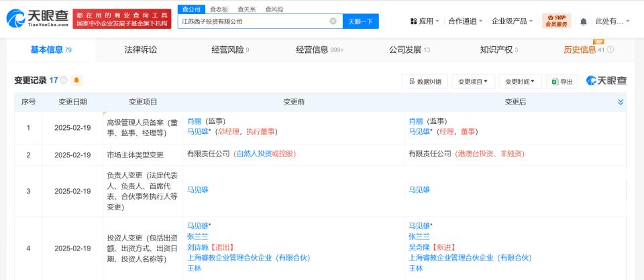
Task: Click the 天眼一下 search button
Action: coord(361,21)
